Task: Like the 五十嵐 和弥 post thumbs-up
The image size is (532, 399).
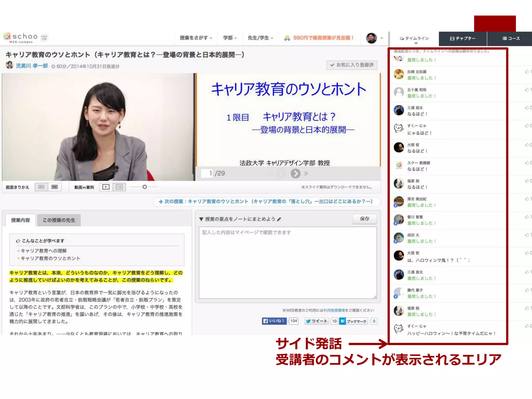Action: 527,90
